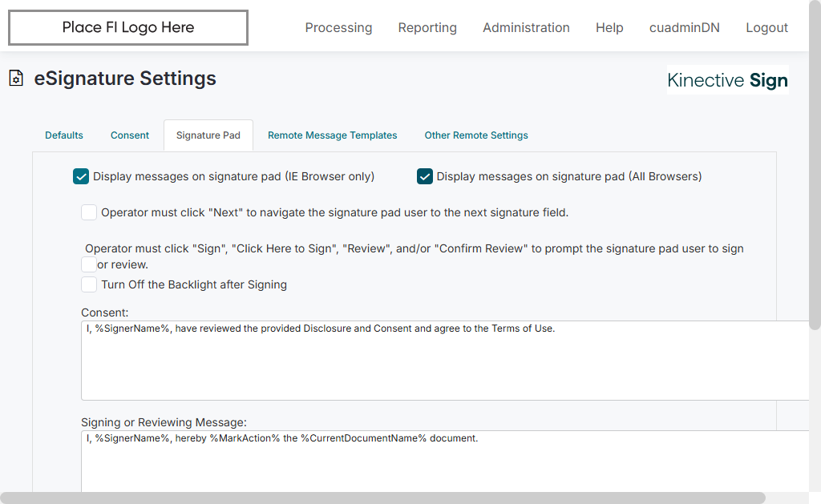
Task: Tick the Operator must click "Sign" checkbox
Action: click(x=89, y=264)
